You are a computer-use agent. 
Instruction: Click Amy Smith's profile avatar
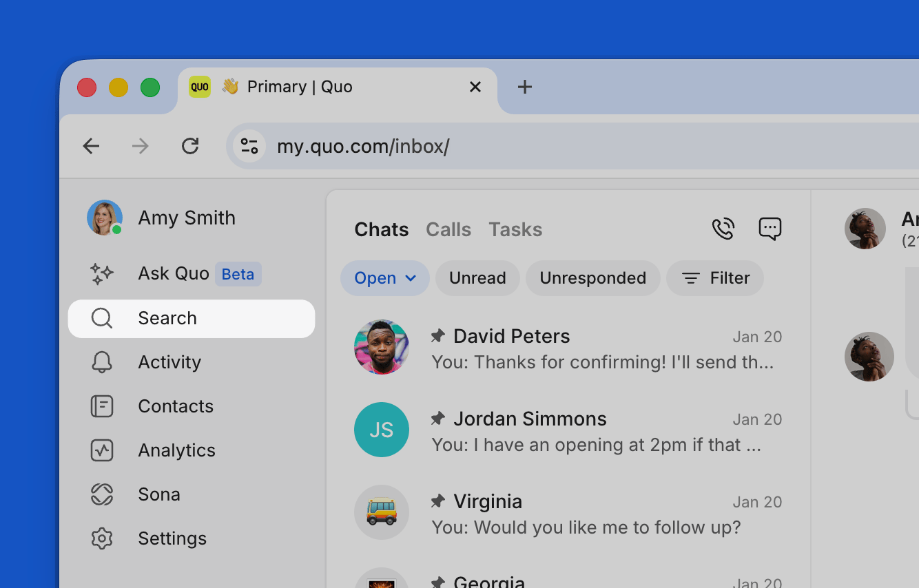105,218
